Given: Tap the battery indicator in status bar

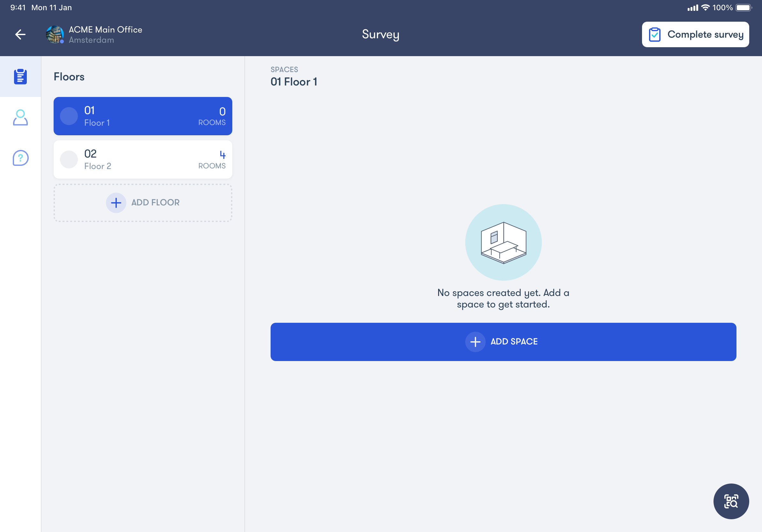Looking at the screenshot, I should [743, 8].
